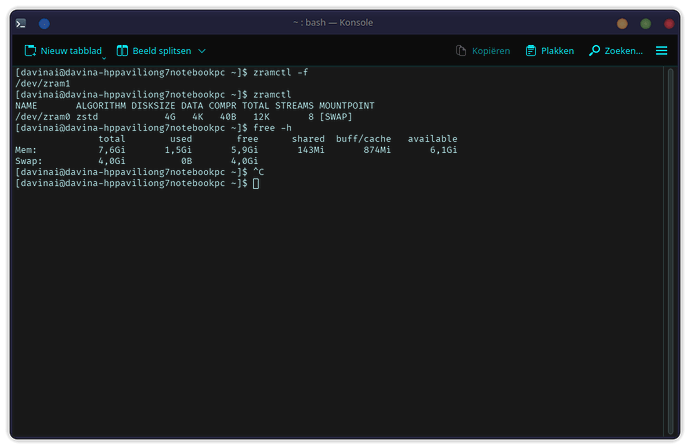Expand the Nieuw tabblad small dropdown arrow
The height and width of the screenshot is (448, 690).
(104, 58)
